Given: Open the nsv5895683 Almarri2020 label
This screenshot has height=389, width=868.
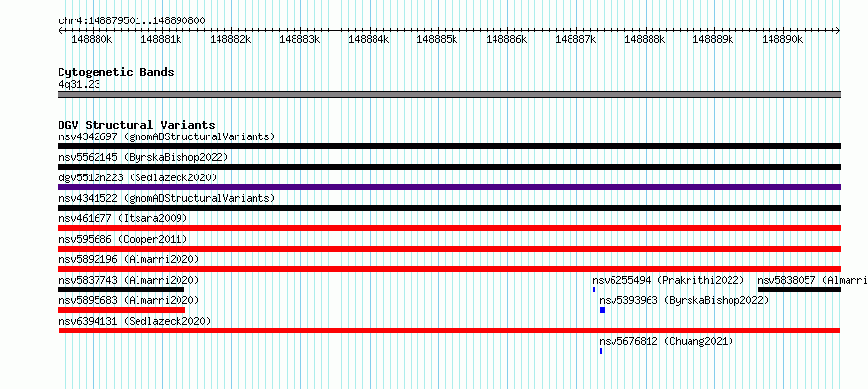Looking at the screenshot, I should coord(129,300).
